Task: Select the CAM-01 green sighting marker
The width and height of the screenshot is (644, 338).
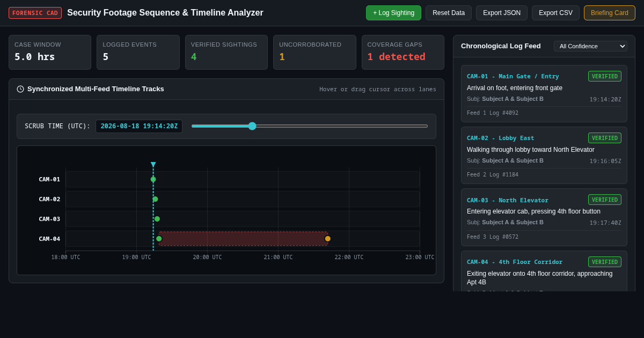Action: click(x=153, y=179)
